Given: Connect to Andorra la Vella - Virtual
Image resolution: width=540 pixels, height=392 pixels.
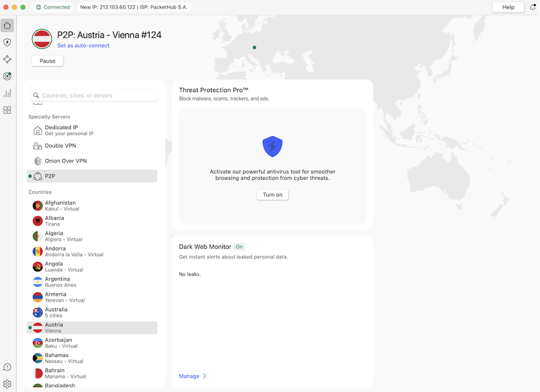Looking at the screenshot, I should [x=92, y=252].
